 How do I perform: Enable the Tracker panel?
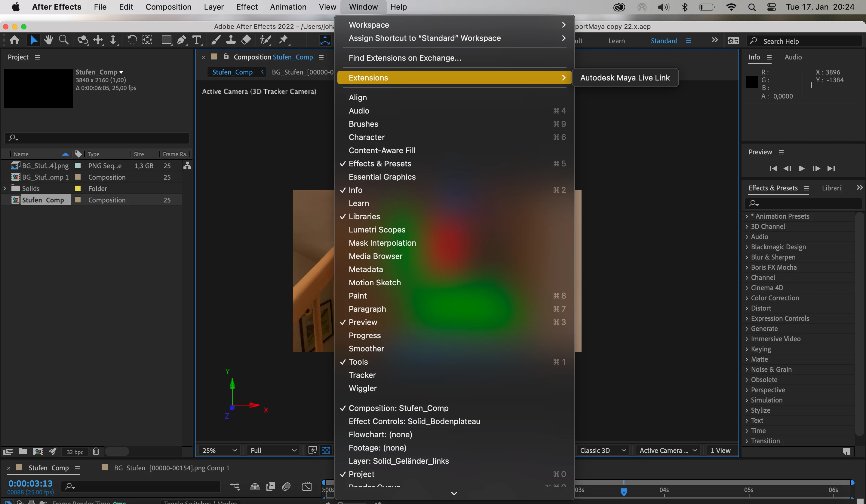pyautogui.click(x=362, y=375)
